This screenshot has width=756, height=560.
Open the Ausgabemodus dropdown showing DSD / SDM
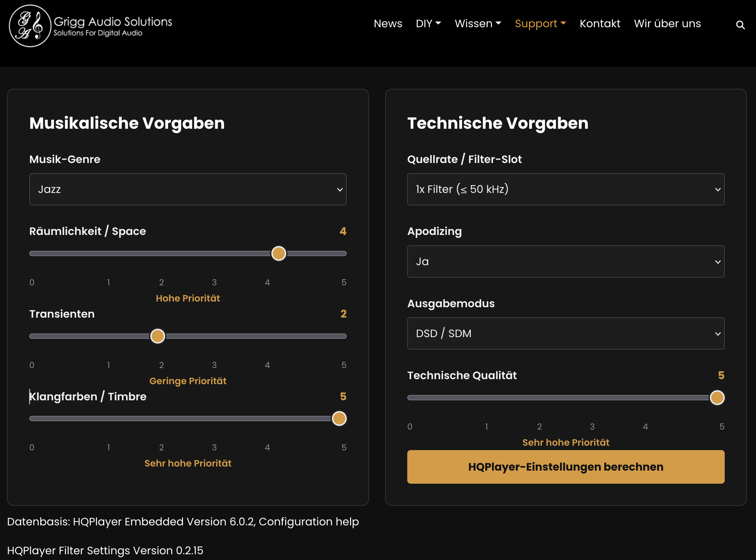566,333
